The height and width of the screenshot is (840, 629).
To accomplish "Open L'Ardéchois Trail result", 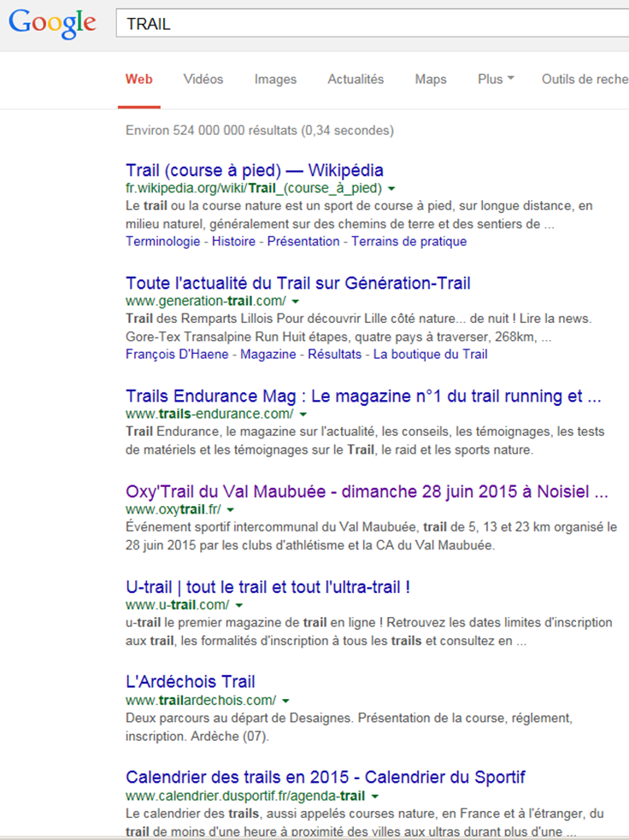I will [191, 681].
